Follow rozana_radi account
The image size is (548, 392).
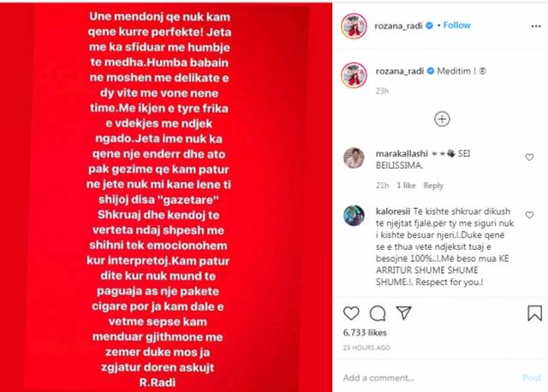pos(456,25)
